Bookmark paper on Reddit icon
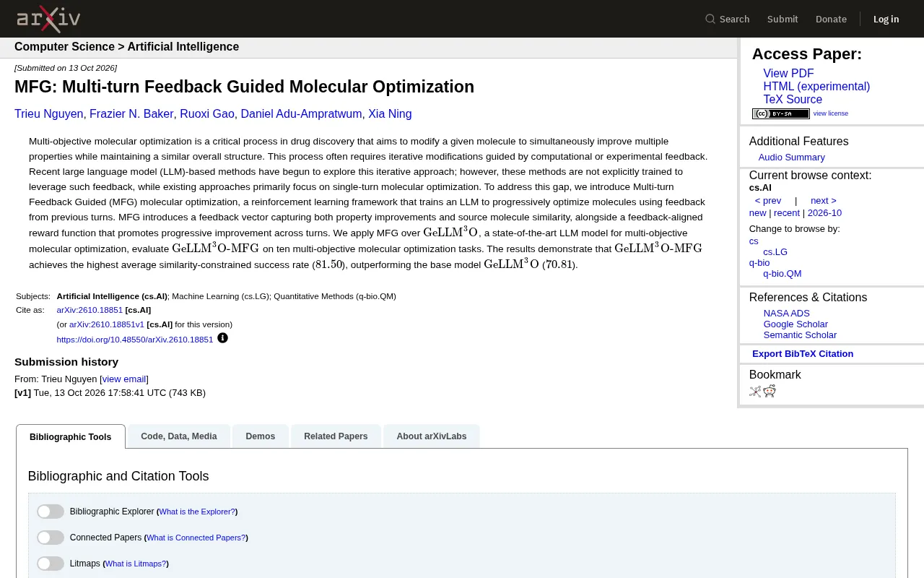The width and height of the screenshot is (924, 578). pyautogui.click(x=770, y=392)
